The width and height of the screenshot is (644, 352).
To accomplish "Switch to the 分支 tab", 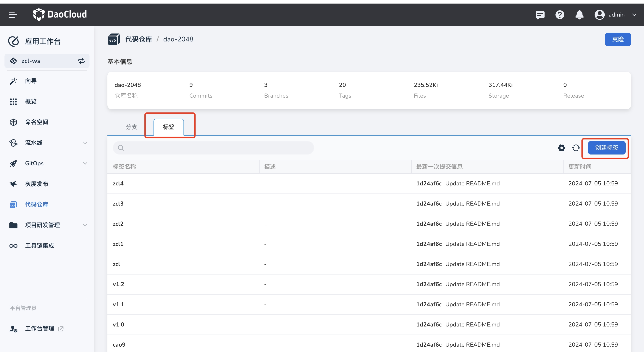I will [132, 127].
